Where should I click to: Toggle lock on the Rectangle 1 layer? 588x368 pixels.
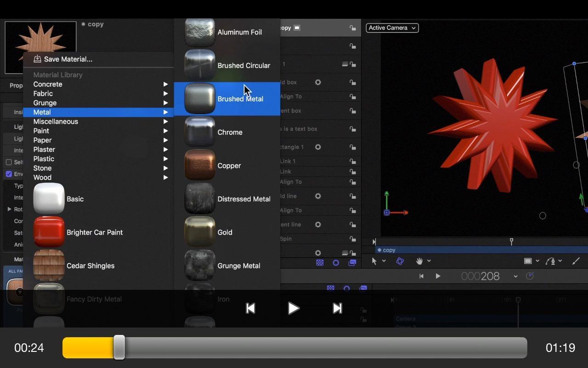pyautogui.click(x=352, y=147)
